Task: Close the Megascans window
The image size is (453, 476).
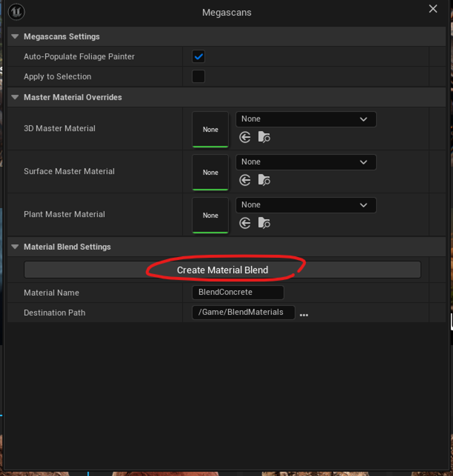Action: point(433,9)
